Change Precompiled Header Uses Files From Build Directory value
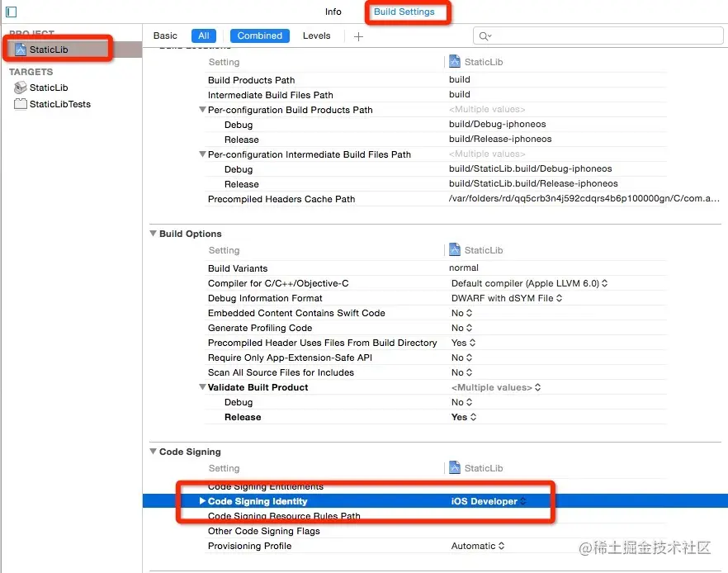Screen dimensions: 728x573 [x=463, y=343]
